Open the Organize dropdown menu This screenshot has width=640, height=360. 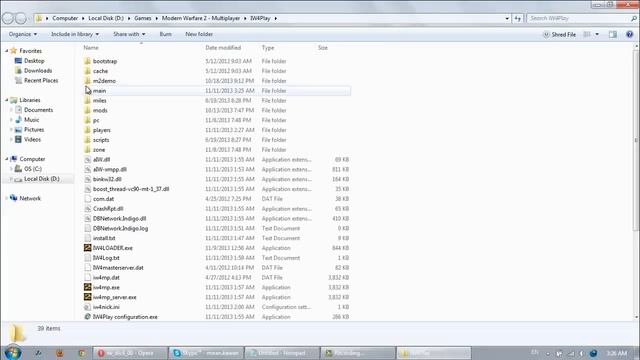pyautogui.click(x=23, y=34)
